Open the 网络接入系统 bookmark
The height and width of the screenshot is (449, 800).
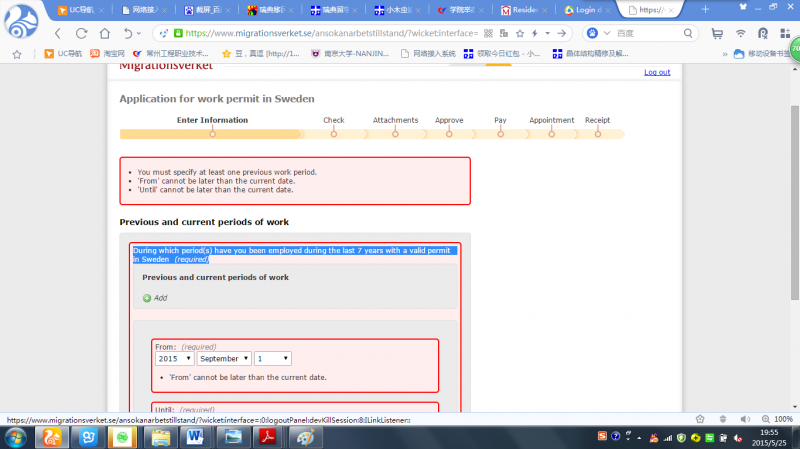(428, 54)
